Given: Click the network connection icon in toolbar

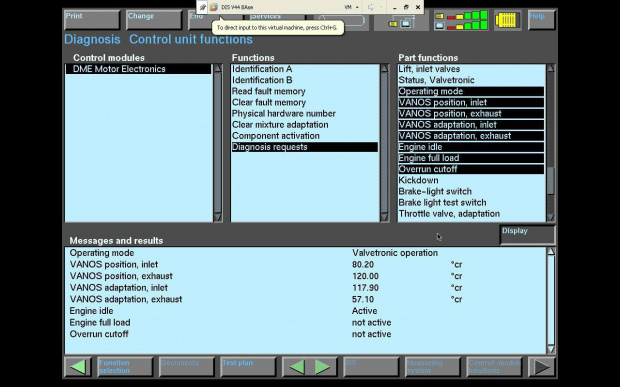Looking at the screenshot, I should [401, 21].
